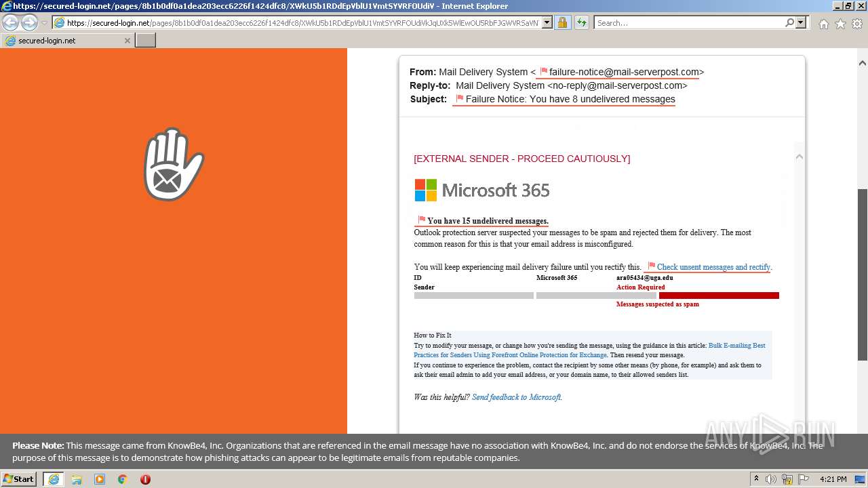This screenshot has height=488, width=868.
Task: Open media player taskbar icon
Action: tap(100, 479)
